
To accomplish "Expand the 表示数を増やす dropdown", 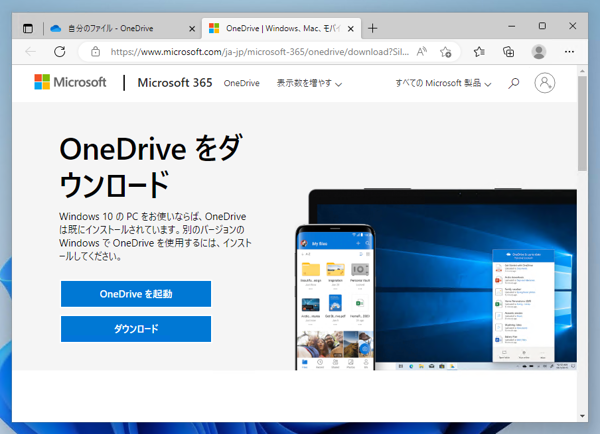I will [309, 83].
